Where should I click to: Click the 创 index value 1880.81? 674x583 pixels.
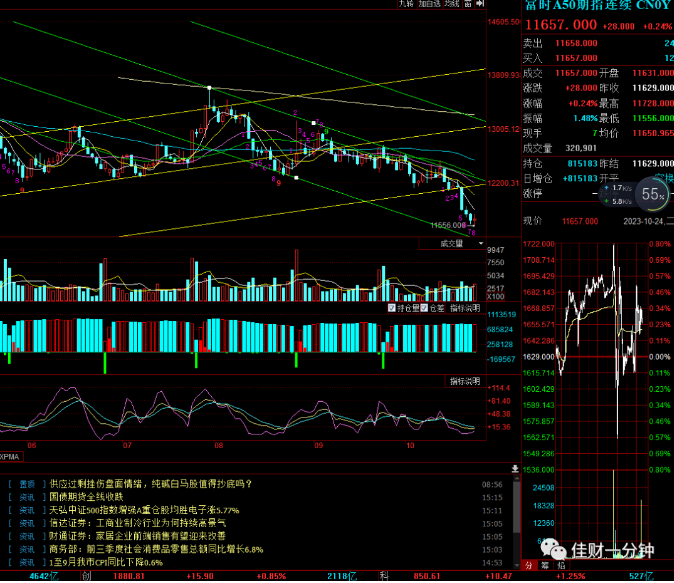[x=129, y=576]
